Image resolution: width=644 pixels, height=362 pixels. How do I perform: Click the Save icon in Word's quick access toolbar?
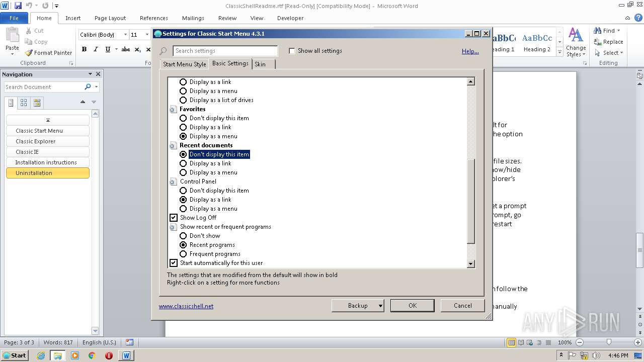tap(18, 6)
